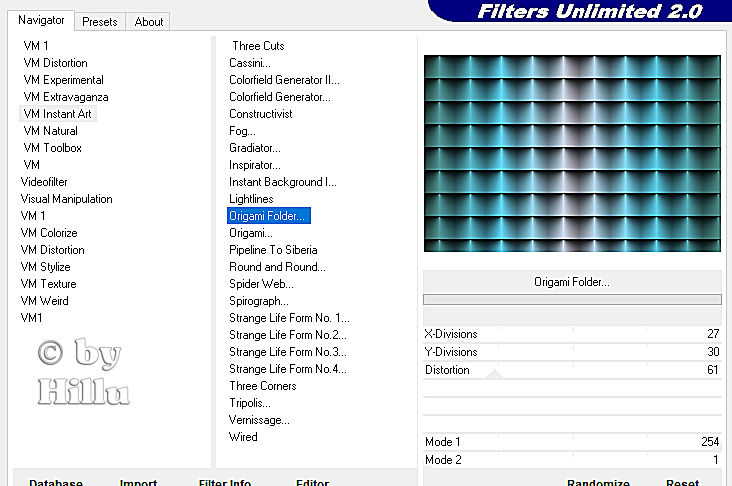Choose the Three Corners filter
This screenshot has height=486, width=732.
click(263, 386)
